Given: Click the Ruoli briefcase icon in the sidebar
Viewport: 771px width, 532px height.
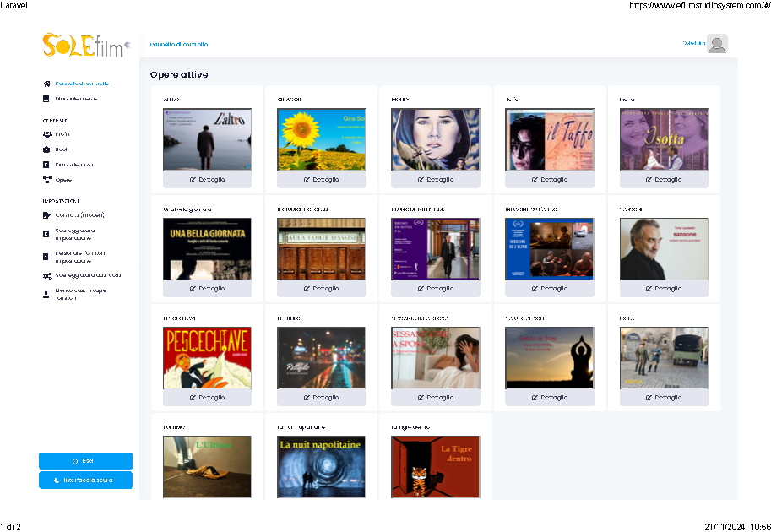Looking at the screenshot, I should 46,149.
